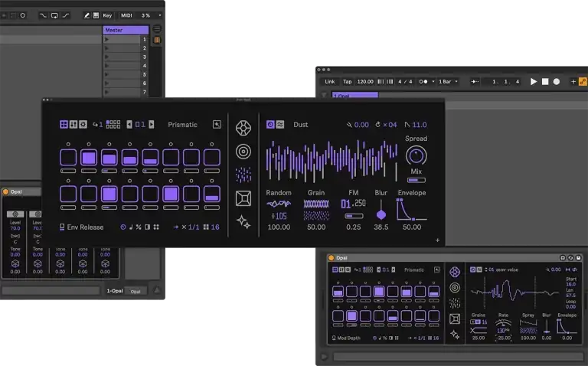Open the 1 Bar quantization dropdown
The image size is (588, 366).
[448, 81]
